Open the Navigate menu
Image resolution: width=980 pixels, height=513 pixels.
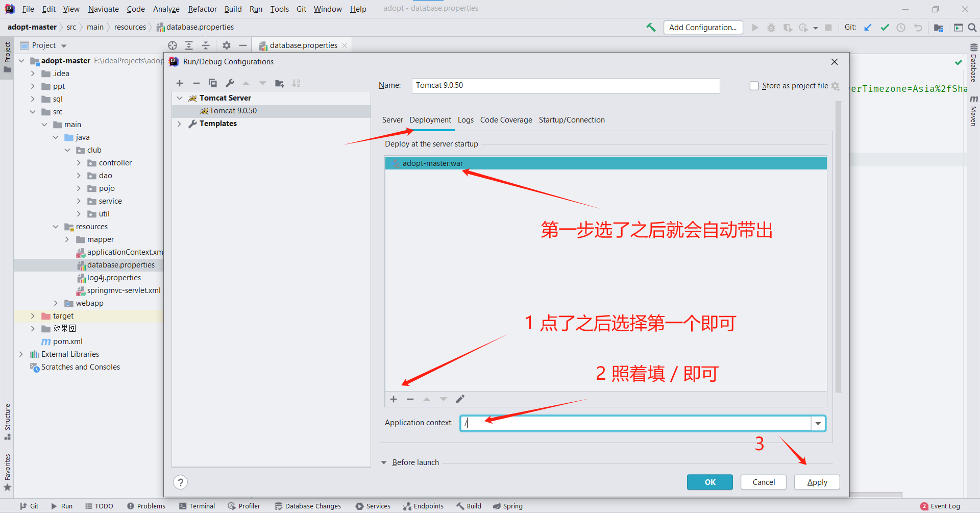(103, 9)
